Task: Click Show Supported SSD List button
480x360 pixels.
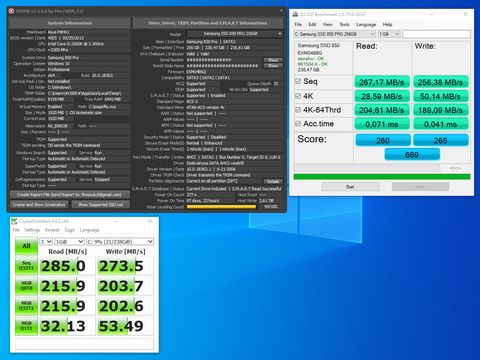Action: (x=101, y=205)
